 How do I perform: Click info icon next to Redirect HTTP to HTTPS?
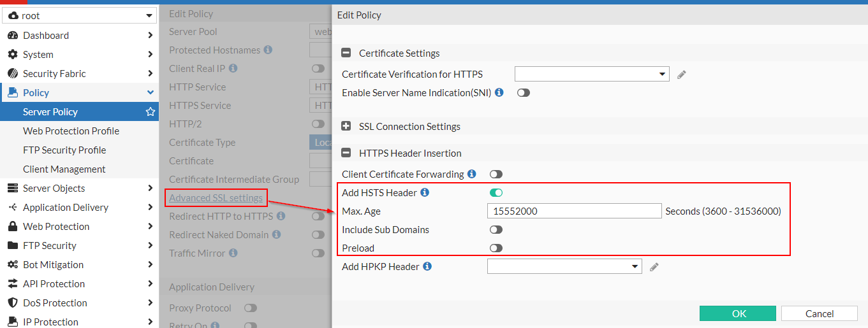click(281, 216)
